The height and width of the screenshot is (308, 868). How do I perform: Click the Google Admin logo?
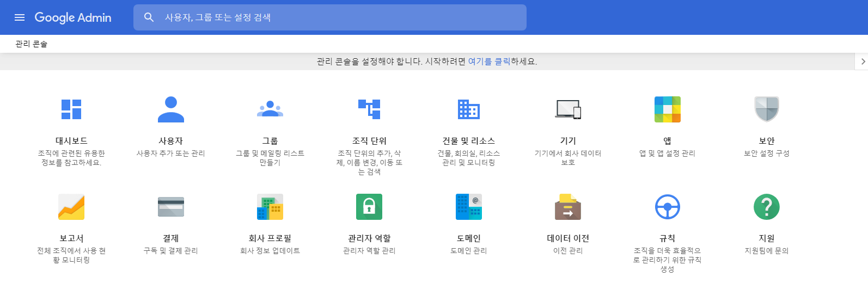coord(73,17)
